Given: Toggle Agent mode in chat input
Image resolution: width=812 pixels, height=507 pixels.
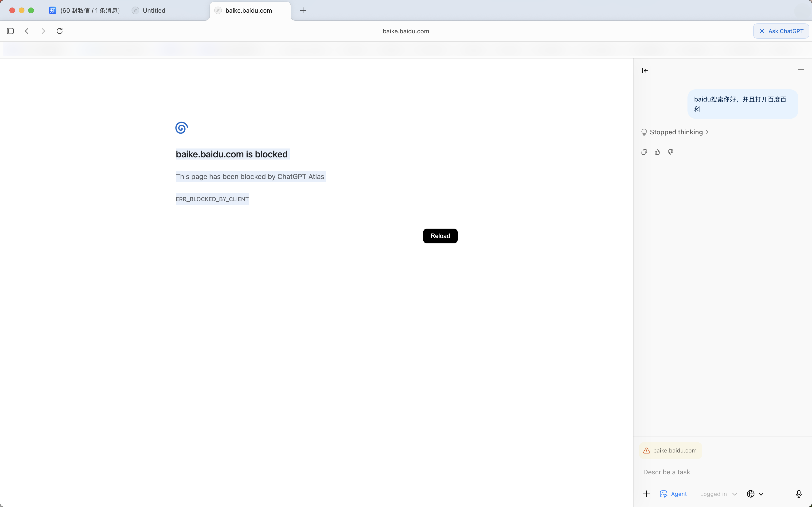Looking at the screenshot, I should pos(673,494).
